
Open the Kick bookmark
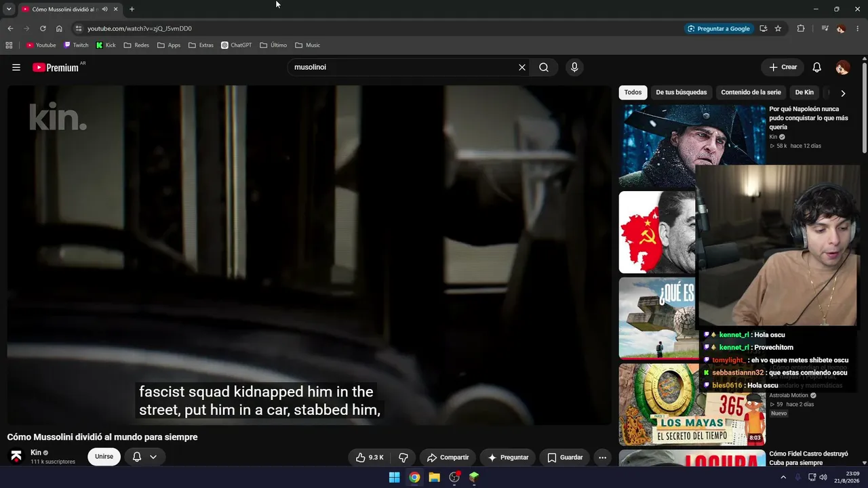click(x=106, y=45)
